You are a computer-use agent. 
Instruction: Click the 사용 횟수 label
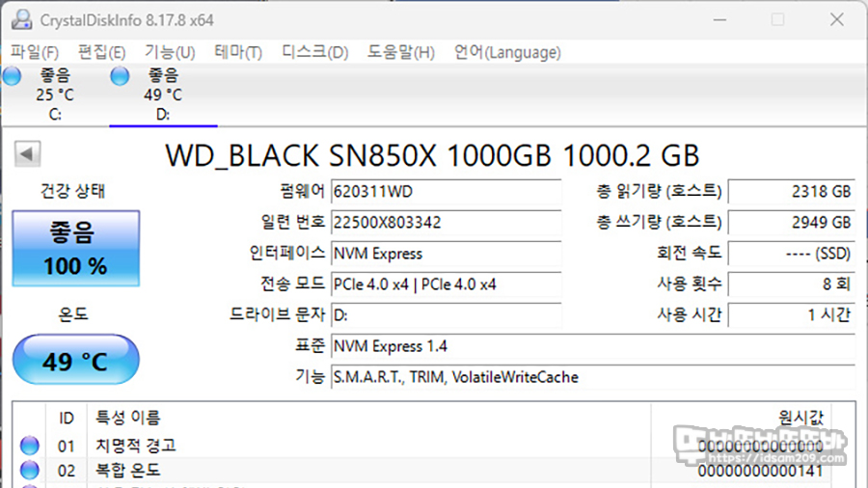[690, 284]
